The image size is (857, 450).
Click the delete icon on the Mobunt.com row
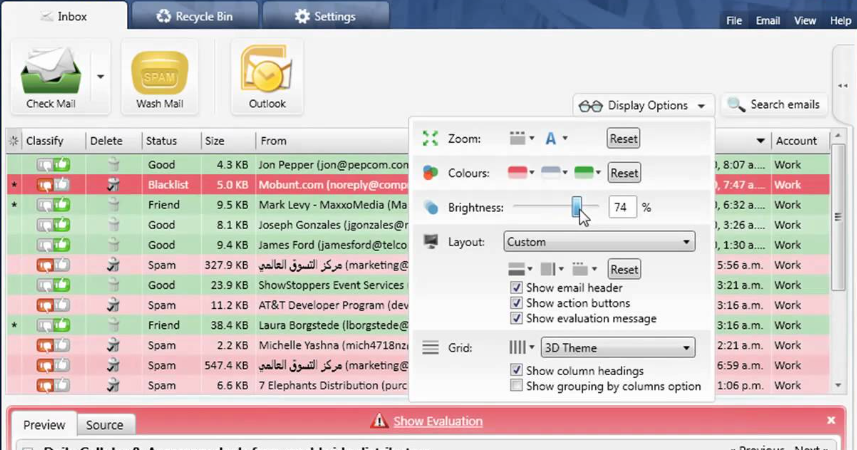[113, 185]
